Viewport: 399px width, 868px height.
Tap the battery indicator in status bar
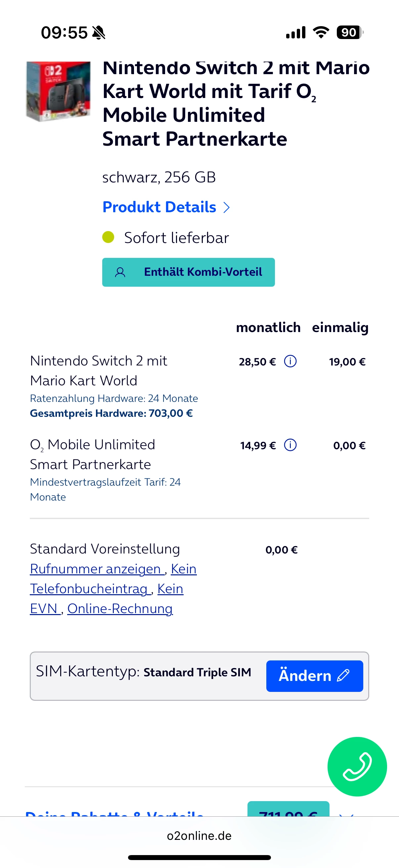349,33
